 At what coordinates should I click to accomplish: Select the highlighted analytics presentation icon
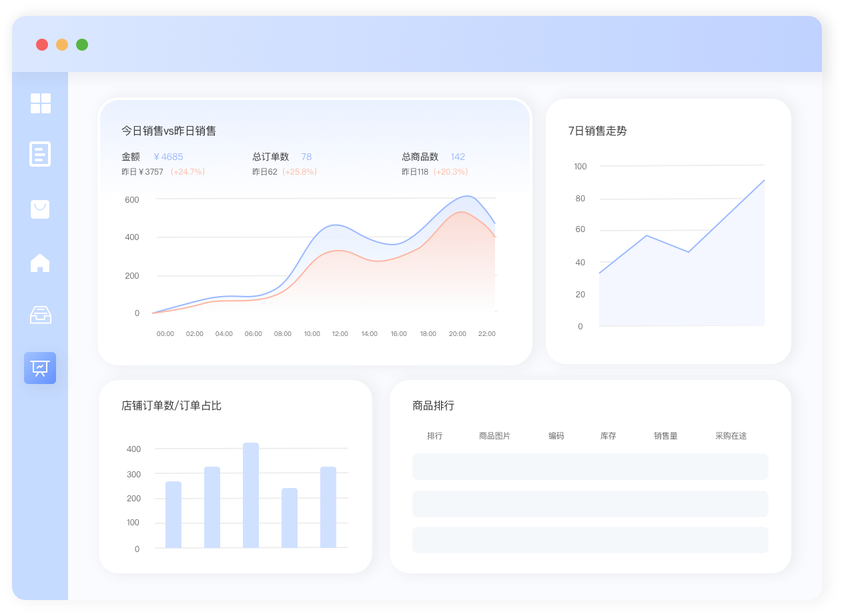[40, 368]
